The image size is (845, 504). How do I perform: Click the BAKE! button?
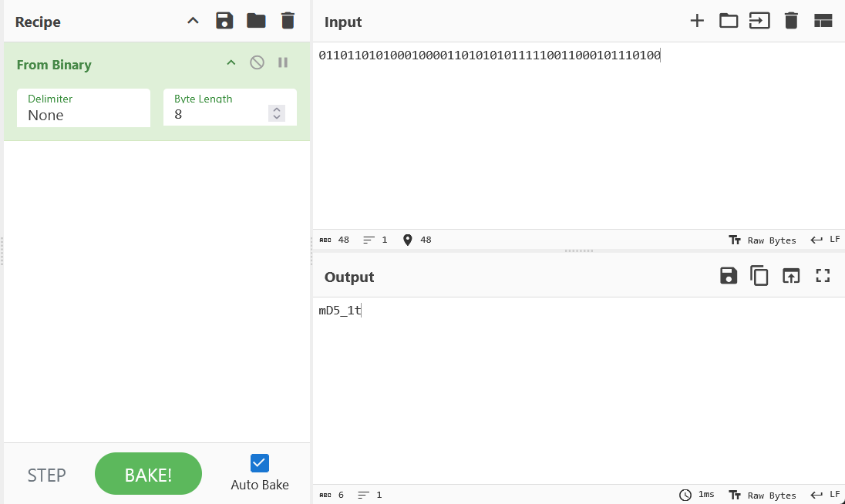click(x=148, y=474)
